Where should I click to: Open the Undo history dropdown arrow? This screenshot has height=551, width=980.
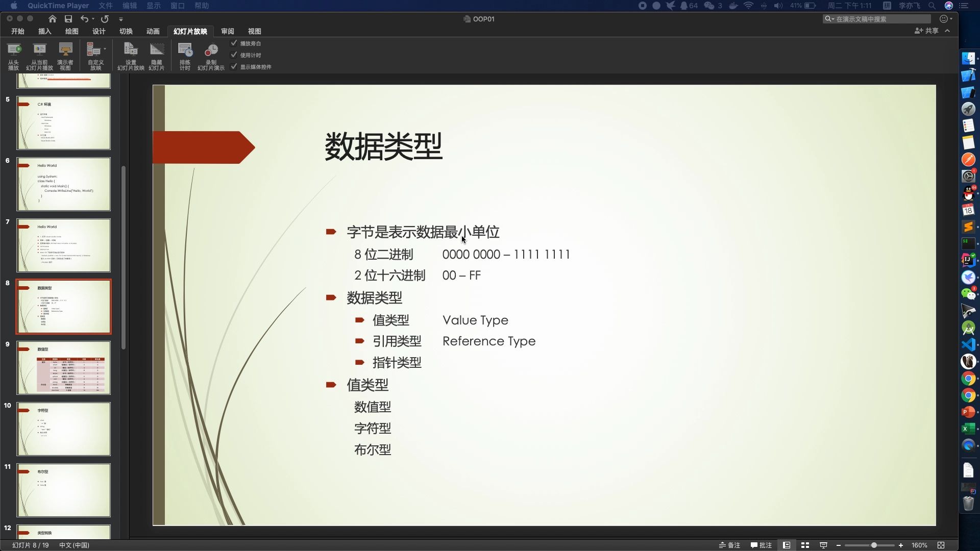(x=93, y=19)
